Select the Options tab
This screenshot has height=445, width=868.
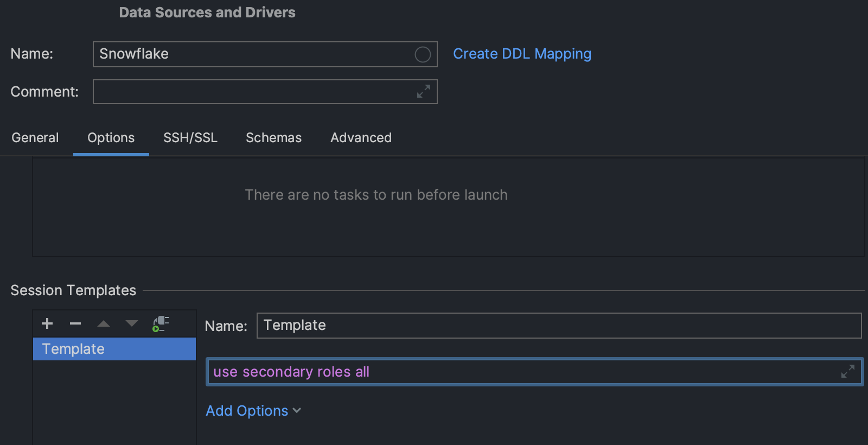[x=111, y=138]
